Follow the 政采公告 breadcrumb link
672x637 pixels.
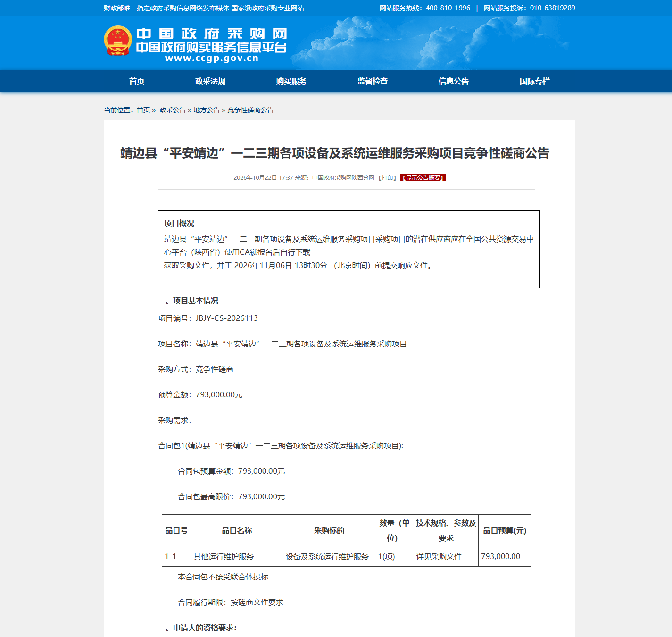click(x=173, y=110)
